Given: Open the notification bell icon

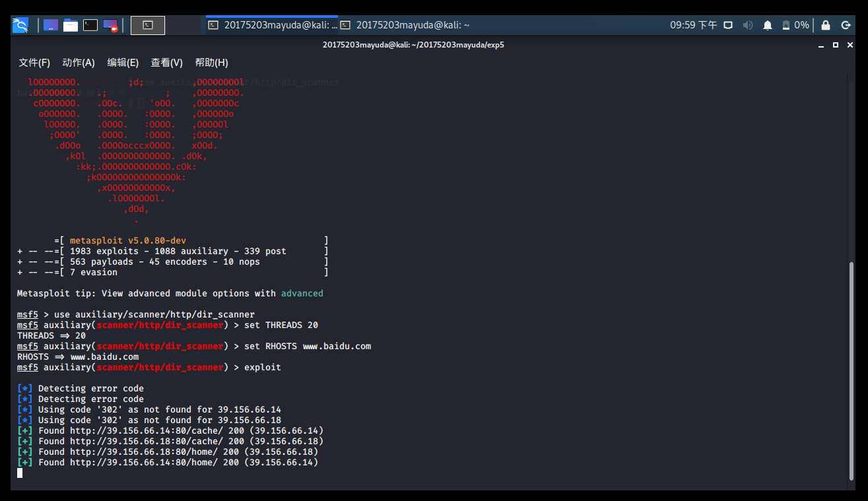Looking at the screenshot, I should point(768,25).
